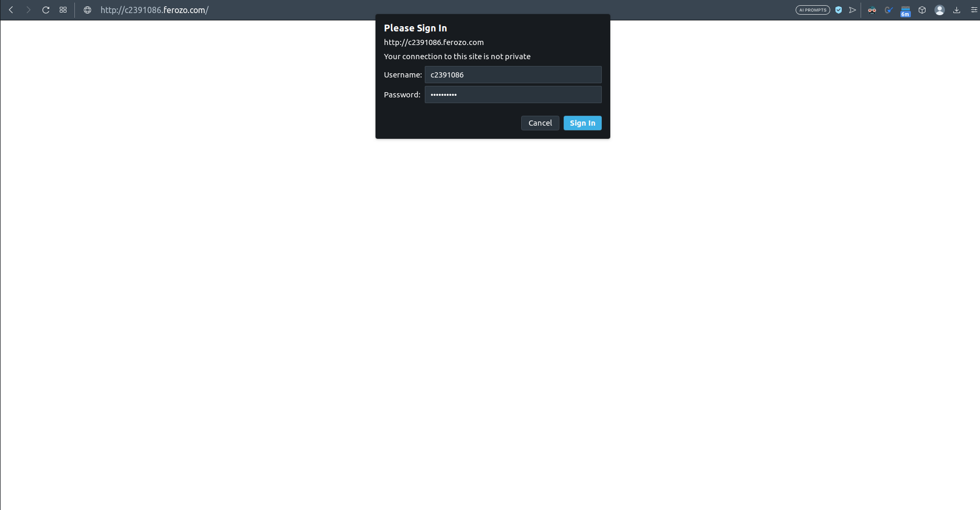
Task: Select the 'http://c2391086.ferozo.com' dialog text
Action: tap(434, 42)
